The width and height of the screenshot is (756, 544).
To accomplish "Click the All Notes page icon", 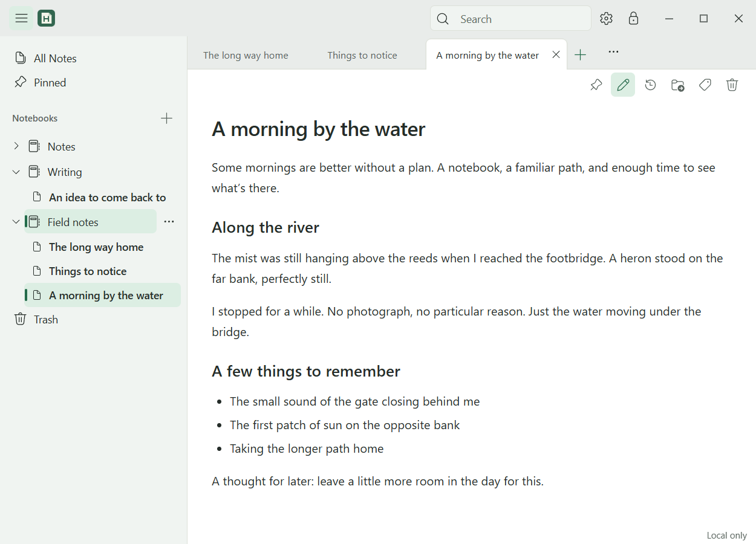I will [20, 58].
